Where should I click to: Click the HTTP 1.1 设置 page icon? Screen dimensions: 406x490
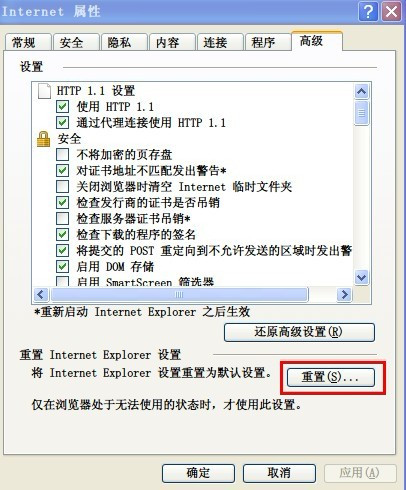coord(44,91)
